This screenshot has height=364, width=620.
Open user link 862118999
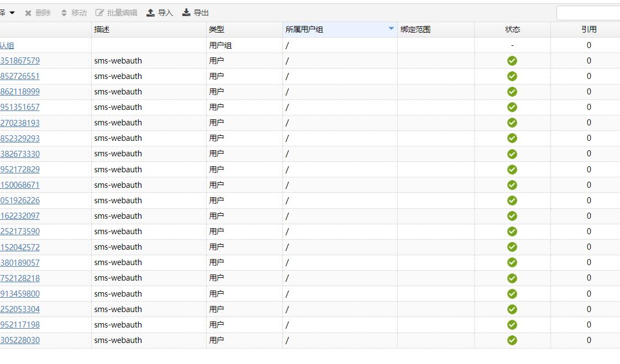tap(20, 92)
